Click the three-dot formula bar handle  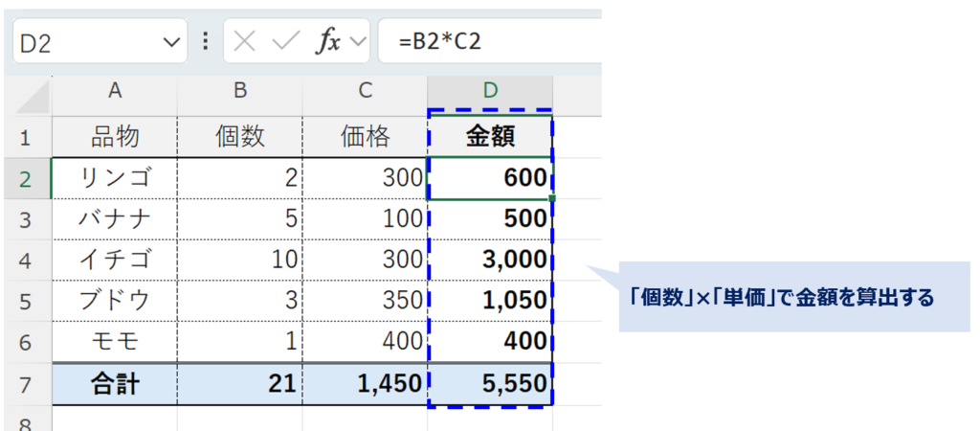(205, 41)
